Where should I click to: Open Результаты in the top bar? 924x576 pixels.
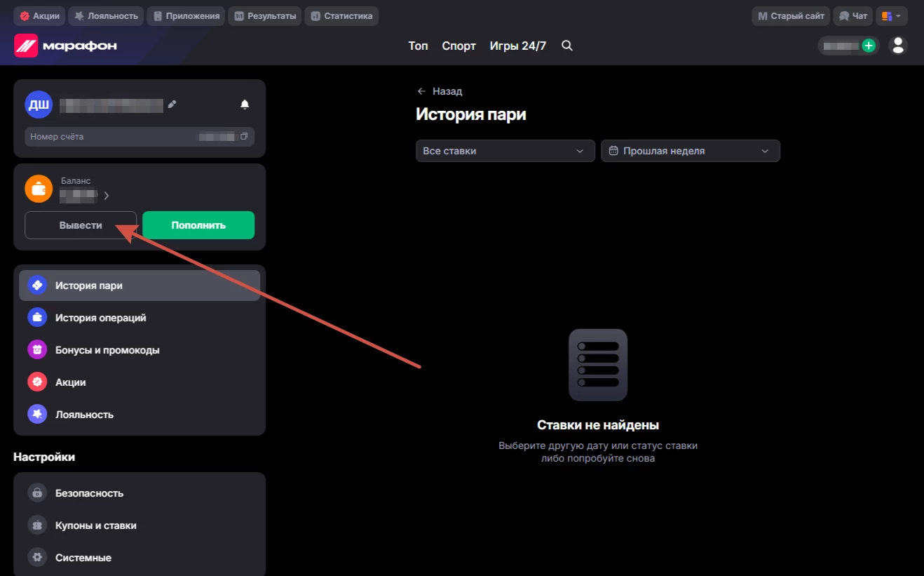pos(265,15)
